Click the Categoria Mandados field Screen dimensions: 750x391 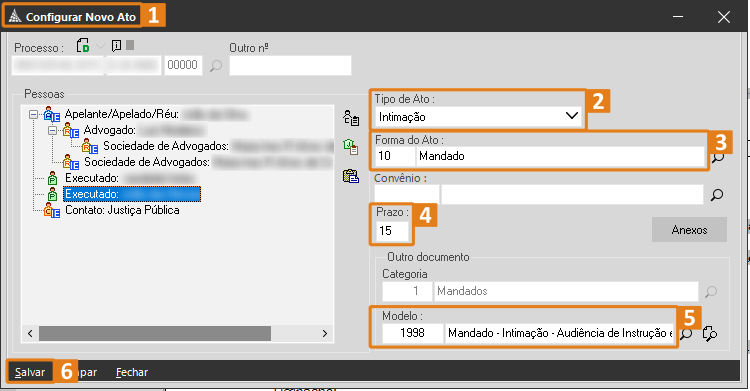click(x=566, y=291)
